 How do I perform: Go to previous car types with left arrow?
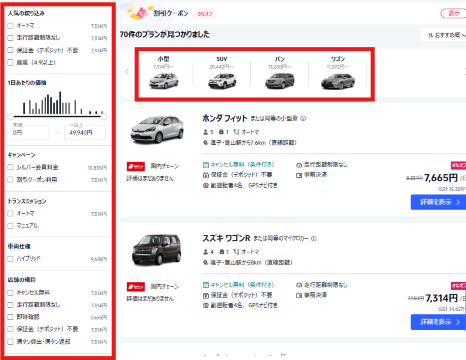click(x=127, y=72)
